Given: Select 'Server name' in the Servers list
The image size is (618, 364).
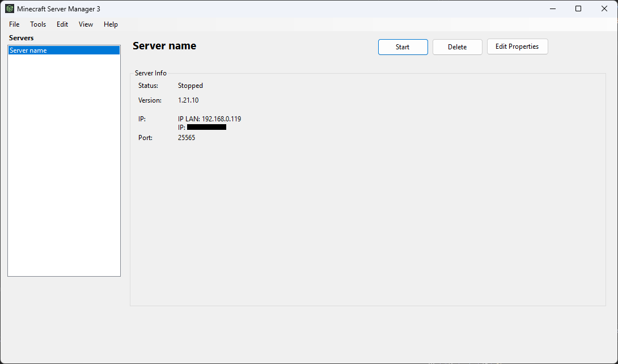Looking at the screenshot, I should [64, 50].
